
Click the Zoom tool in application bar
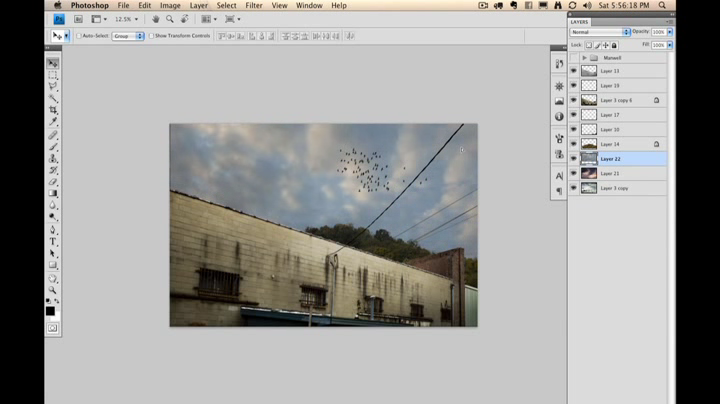coord(170,19)
